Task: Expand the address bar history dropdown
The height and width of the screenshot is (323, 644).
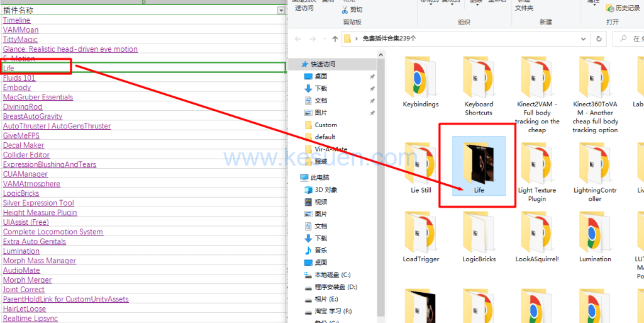Action: pyautogui.click(x=584, y=38)
